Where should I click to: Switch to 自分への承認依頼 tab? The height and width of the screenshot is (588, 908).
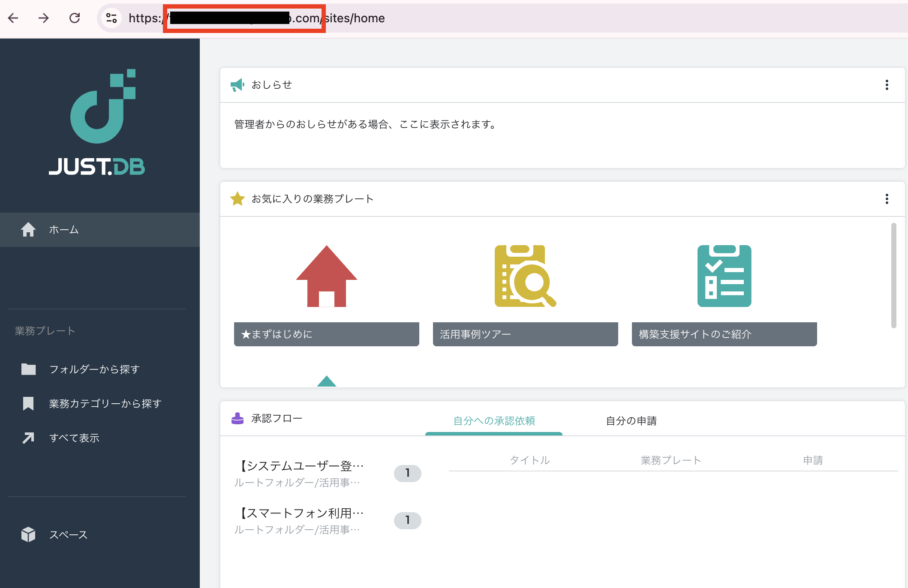[494, 421]
